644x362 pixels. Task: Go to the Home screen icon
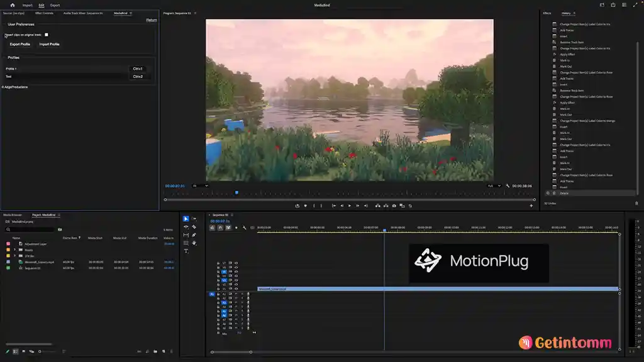tap(13, 5)
